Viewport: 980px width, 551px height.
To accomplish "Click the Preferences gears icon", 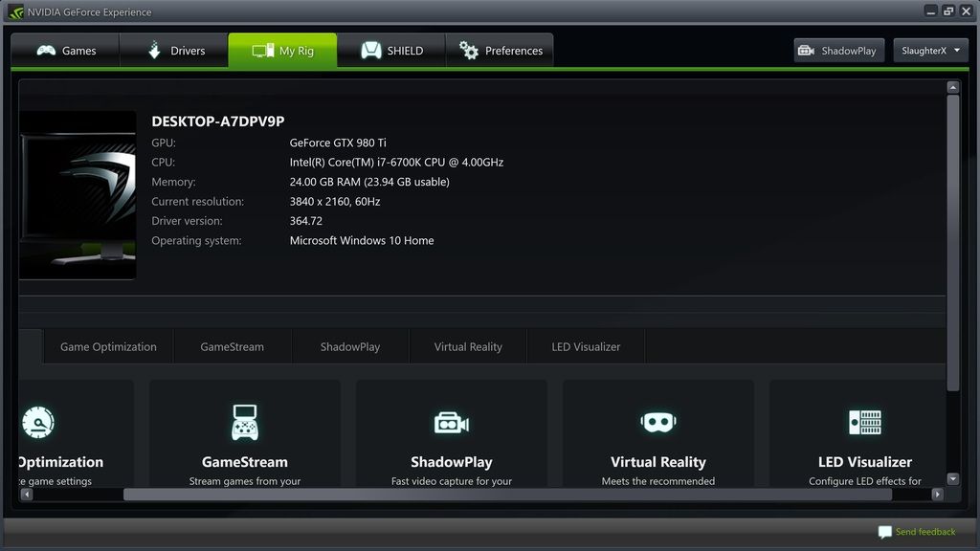I will 469,51.
